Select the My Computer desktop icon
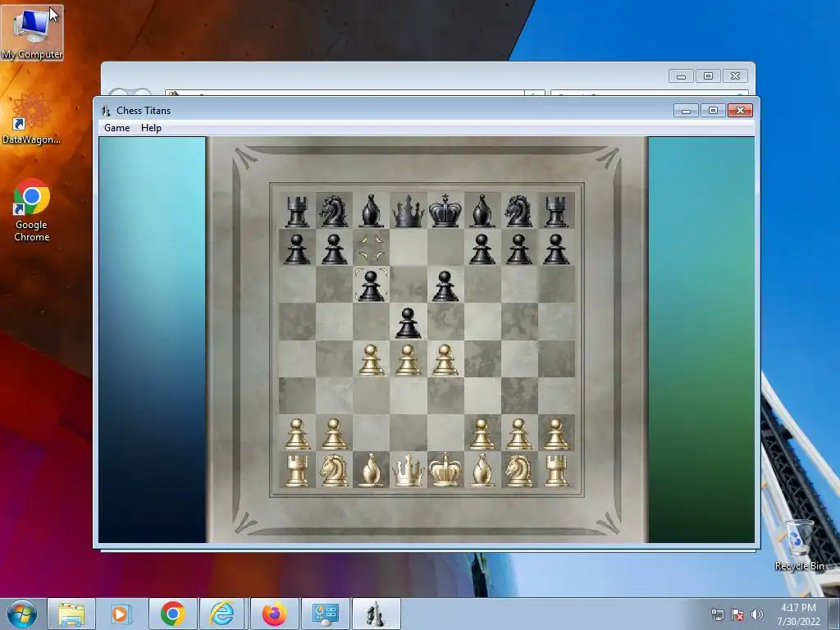 32,33
